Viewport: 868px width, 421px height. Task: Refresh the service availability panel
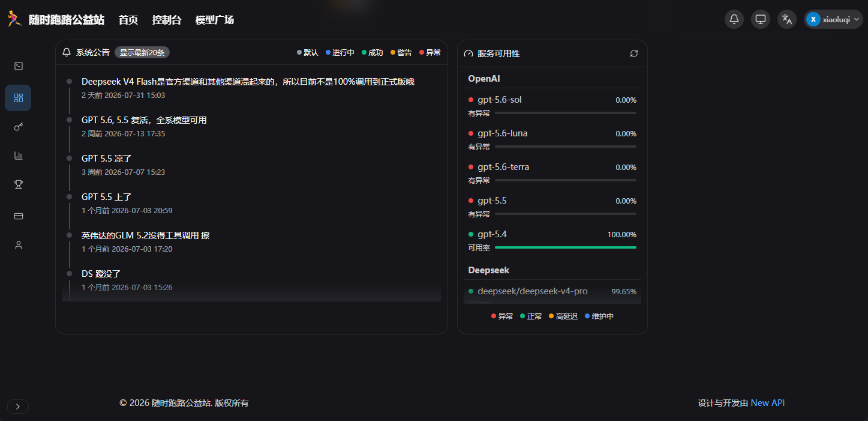[634, 53]
